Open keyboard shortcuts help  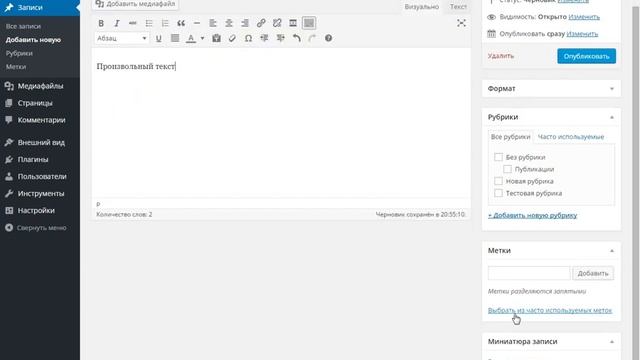coord(328,38)
